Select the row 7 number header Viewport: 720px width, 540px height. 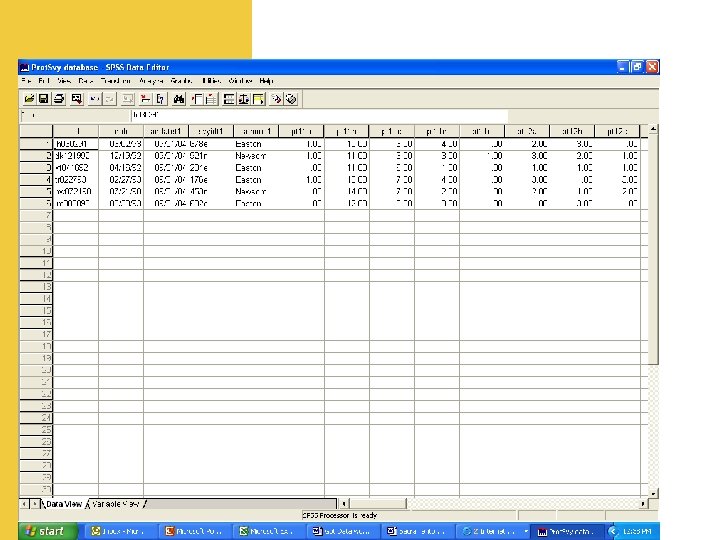[36, 215]
